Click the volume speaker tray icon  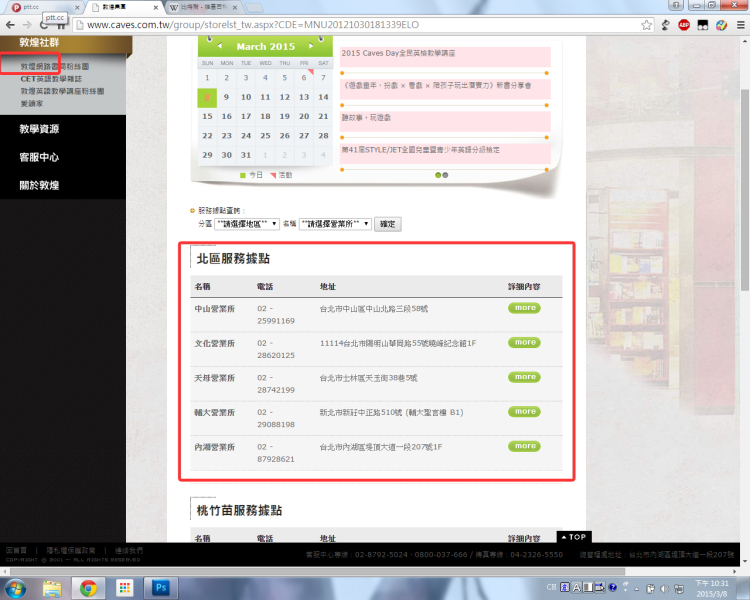click(x=664, y=589)
